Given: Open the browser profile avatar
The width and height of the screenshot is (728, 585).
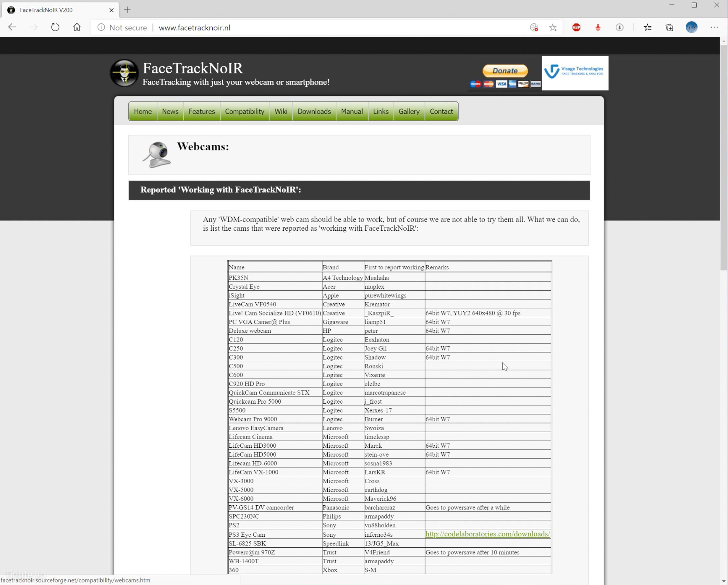Looking at the screenshot, I should pos(691,27).
